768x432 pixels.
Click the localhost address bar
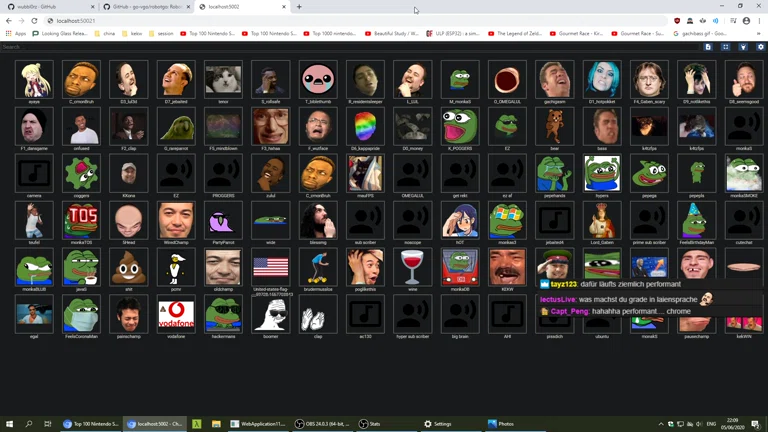click(x=356, y=21)
